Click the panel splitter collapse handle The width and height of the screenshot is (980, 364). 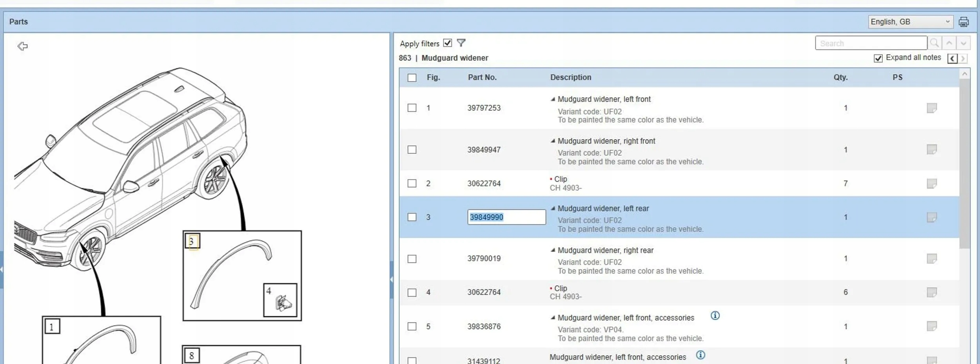392,279
